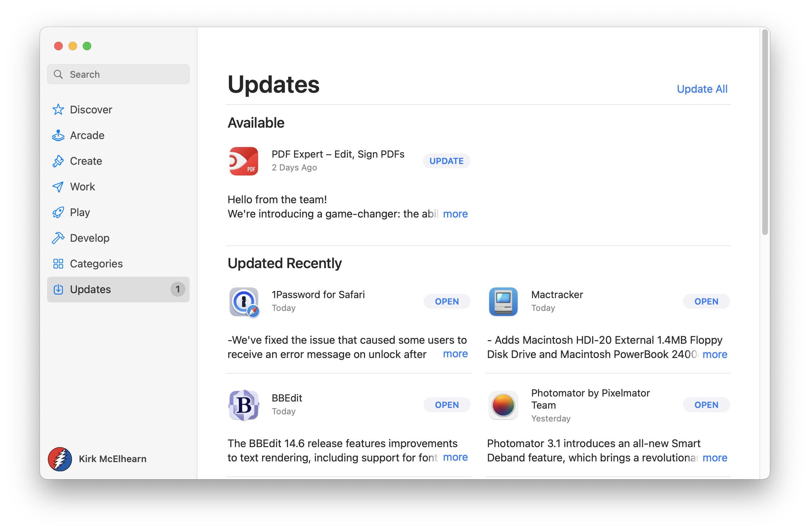810x532 pixels.
Task: Open the Photomator app icon
Action: [x=503, y=405]
